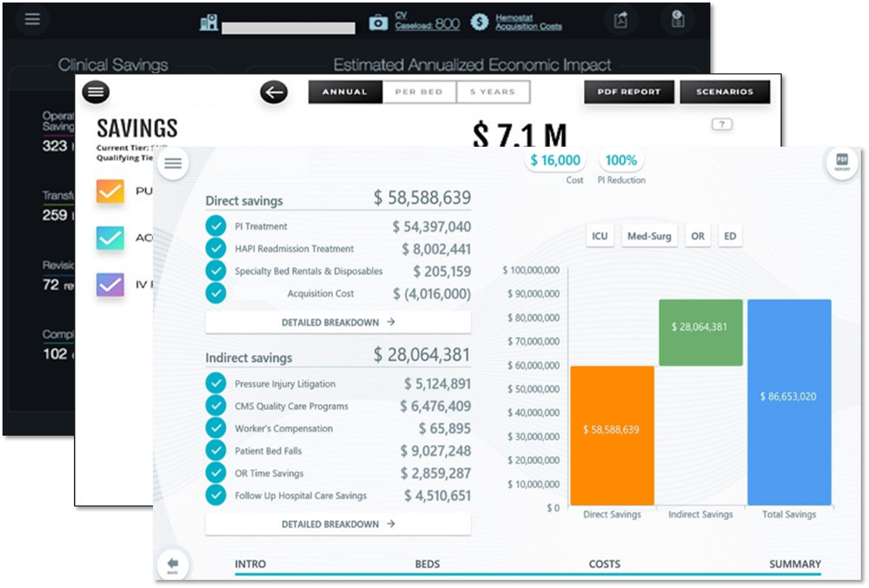Open the front window's hamburger menu
Image resolution: width=869 pixels, height=588 pixels.
[173, 163]
